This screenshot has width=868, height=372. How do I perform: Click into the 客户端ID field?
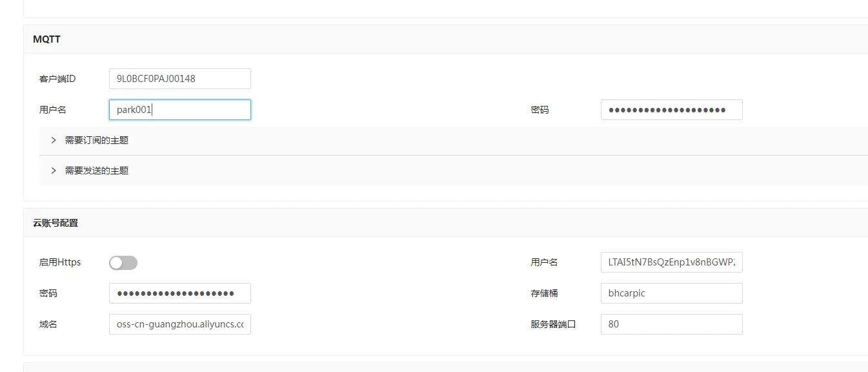pos(179,79)
